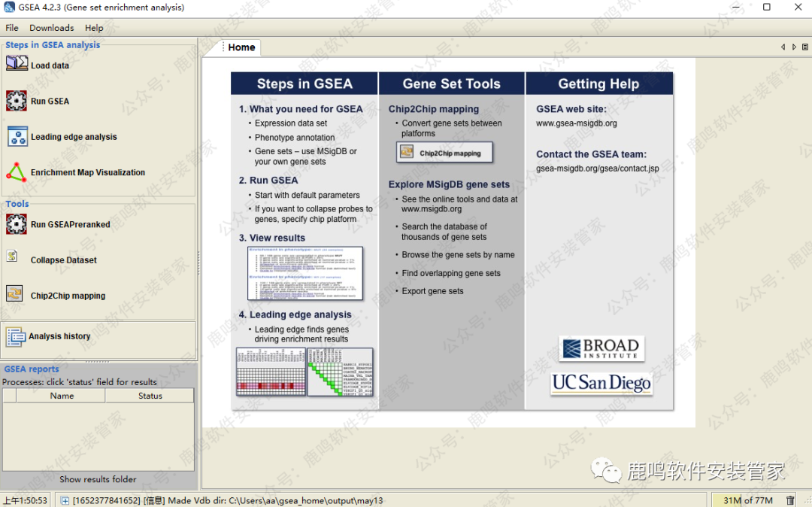Image resolution: width=812 pixels, height=507 pixels.
Task: Open the tab list icon
Action: coord(804,47)
